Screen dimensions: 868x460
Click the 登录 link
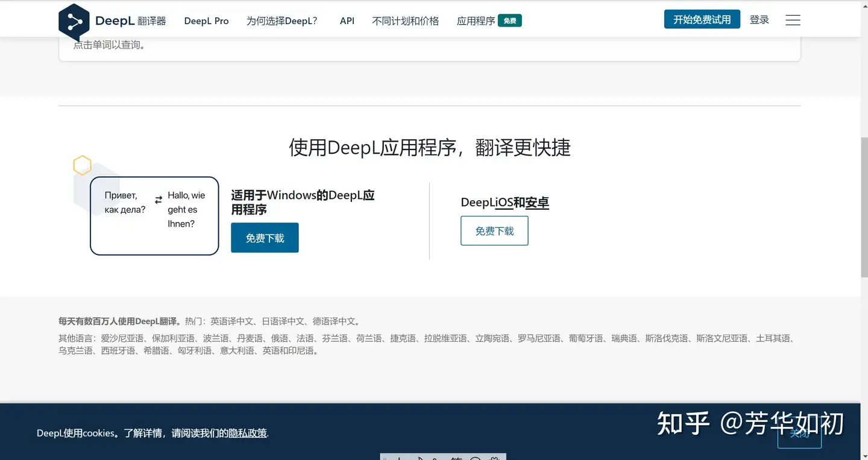(x=759, y=19)
